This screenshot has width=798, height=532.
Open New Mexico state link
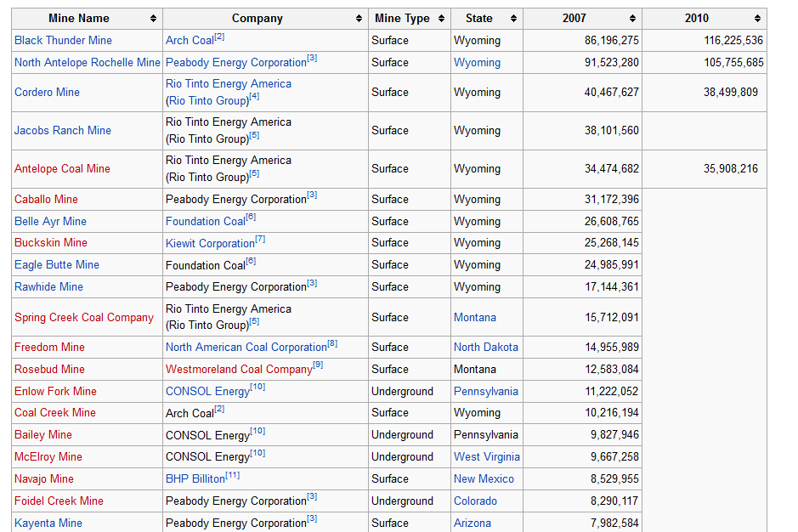pyautogui.click(x=484, y=479)
